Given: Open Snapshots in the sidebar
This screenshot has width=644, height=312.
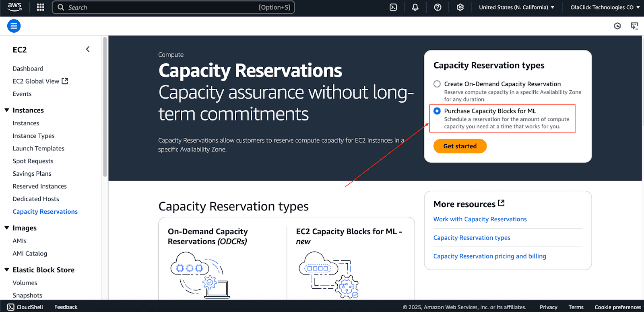Looking at the screenshot, I should click(27, 295).
